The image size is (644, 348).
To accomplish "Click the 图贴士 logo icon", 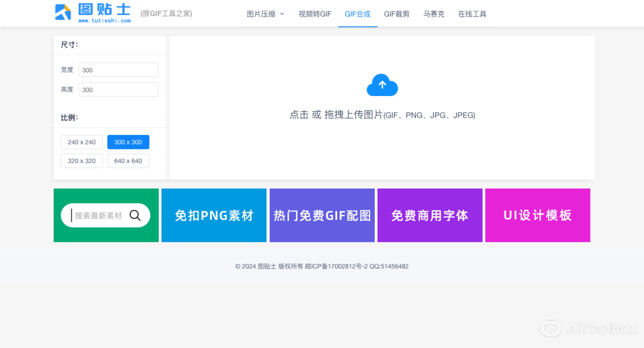I will click(63, 13).
